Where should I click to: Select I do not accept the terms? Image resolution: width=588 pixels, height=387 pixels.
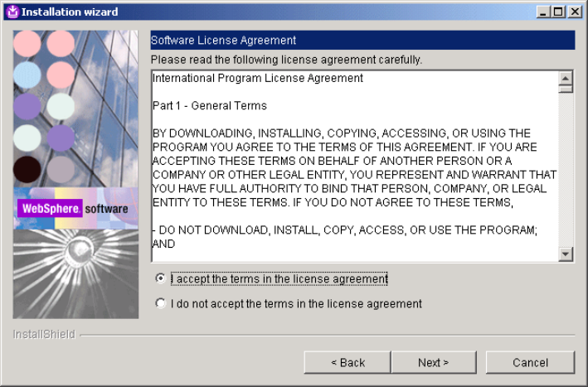click(x=161, y=304)
